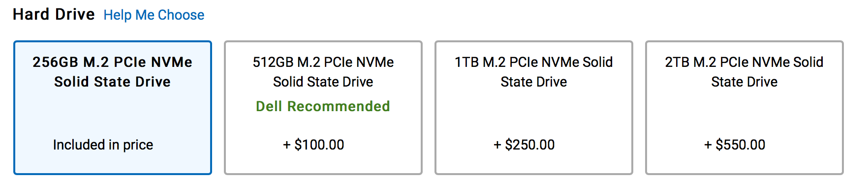The height and width of the screenshot is (181, 868).
Task: Pick the storage upgrade adding $100.00
Action: (x=323, y=108)
